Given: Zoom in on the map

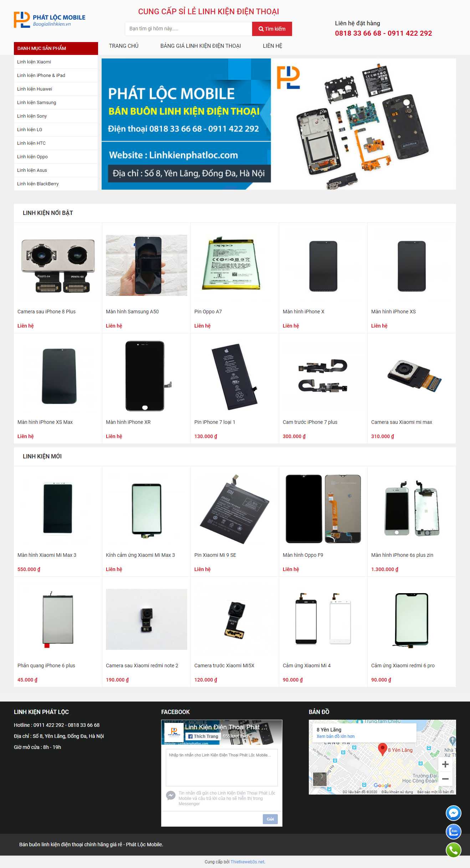Looking at the screenshot, I should click(x=445, y=764).
